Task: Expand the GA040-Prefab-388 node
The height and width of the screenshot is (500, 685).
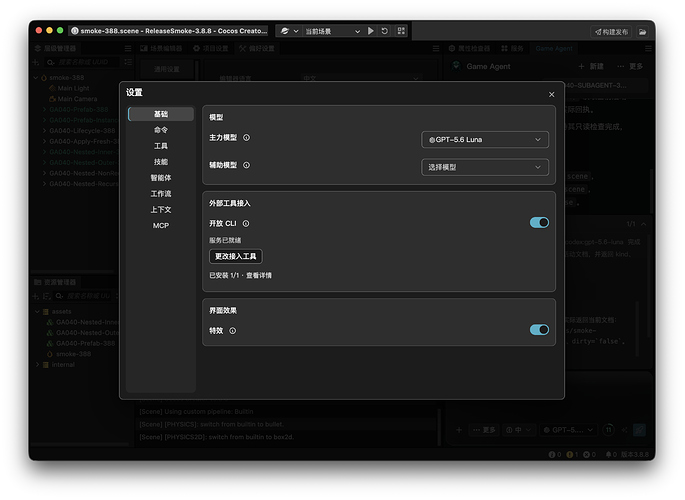Action: (x=44, y=110)
